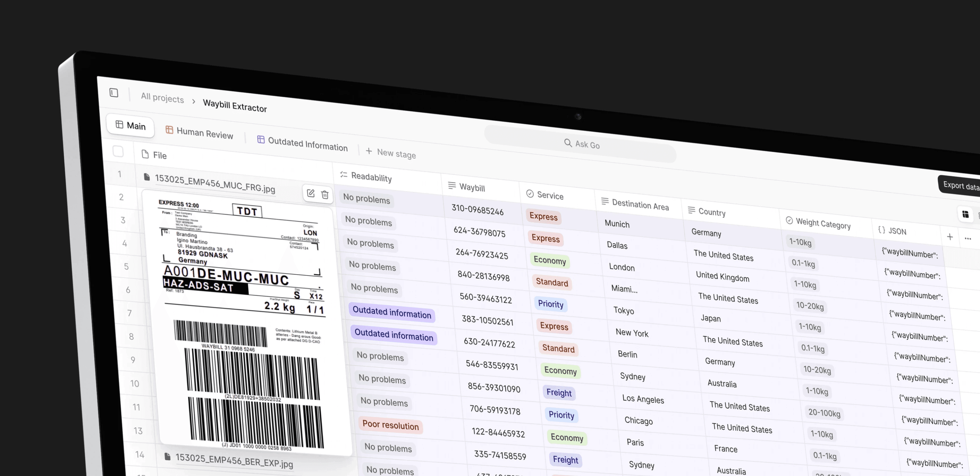Select waybill number 856-39301090
The image size is (980, 476).
[x=494, y=387]
